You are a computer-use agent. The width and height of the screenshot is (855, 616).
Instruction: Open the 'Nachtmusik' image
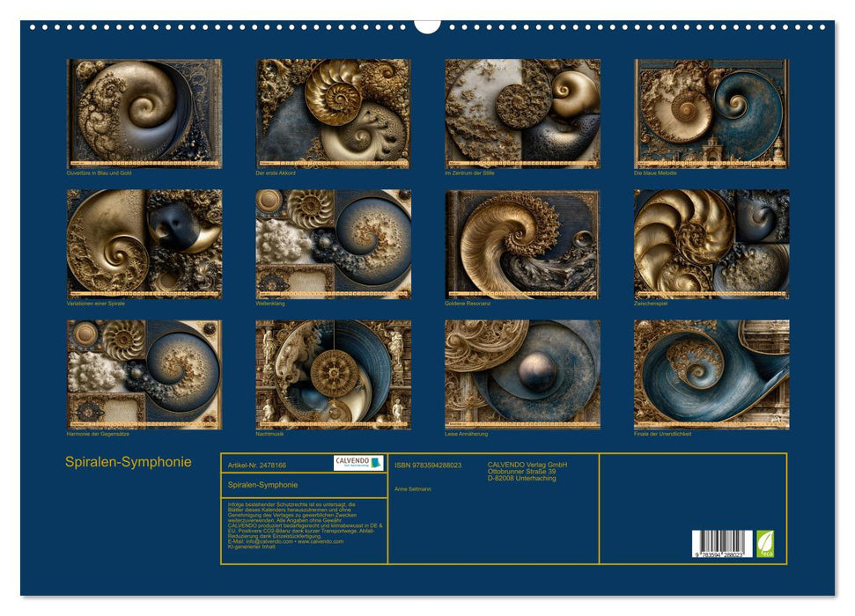point(333,375)
